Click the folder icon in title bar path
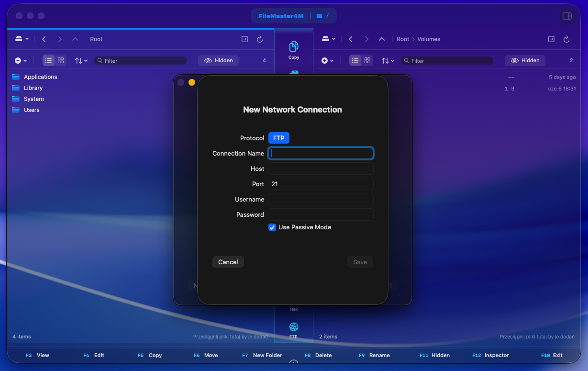Image resolution: width=588 pixels, height=371 pixels. point(320,16)
